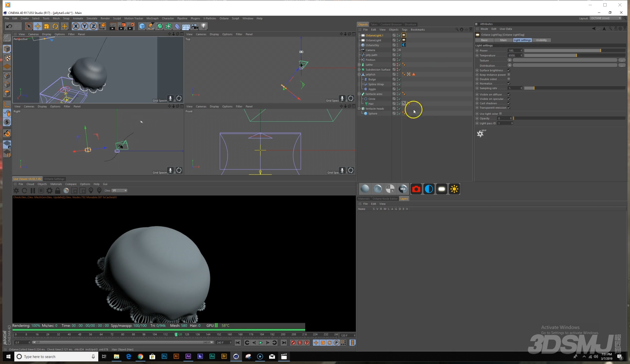Image resolution: width=630 pixels, height=364 pixels.
Task: Toggle Surface brightness checkbox
Action: click(x=509, y=70)
